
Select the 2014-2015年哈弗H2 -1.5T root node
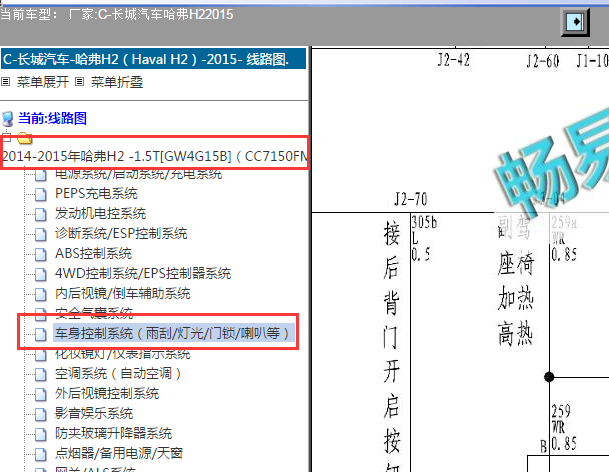click(155, 156)
